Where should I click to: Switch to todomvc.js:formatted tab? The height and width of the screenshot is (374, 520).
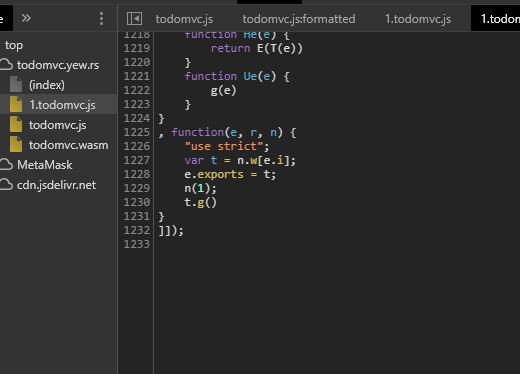(299, 19)
